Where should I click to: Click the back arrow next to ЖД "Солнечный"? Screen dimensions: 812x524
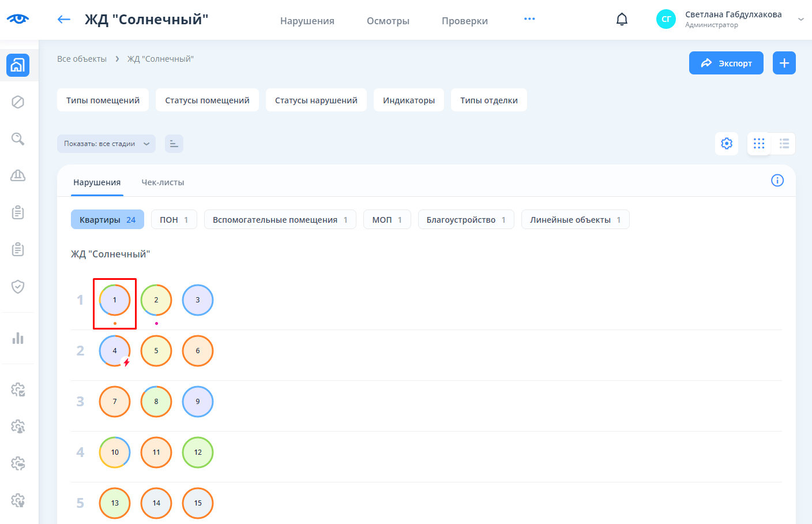click(63, 20)
